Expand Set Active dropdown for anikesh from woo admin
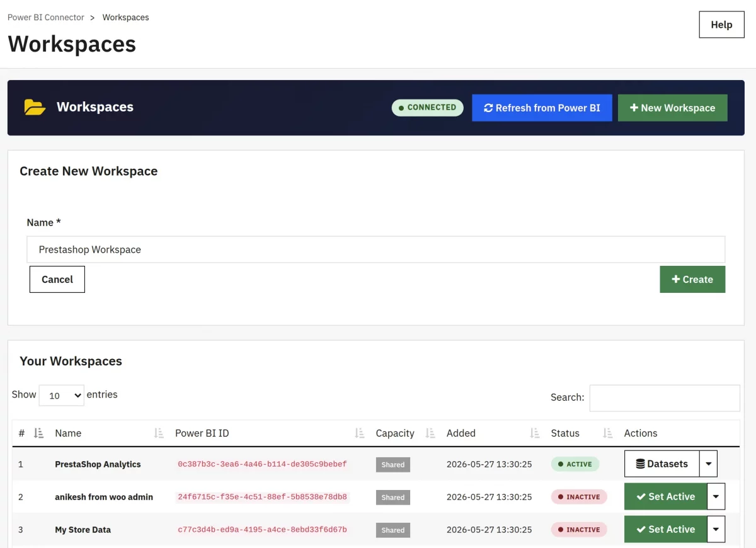756x548 pixels. click(716, 496)
